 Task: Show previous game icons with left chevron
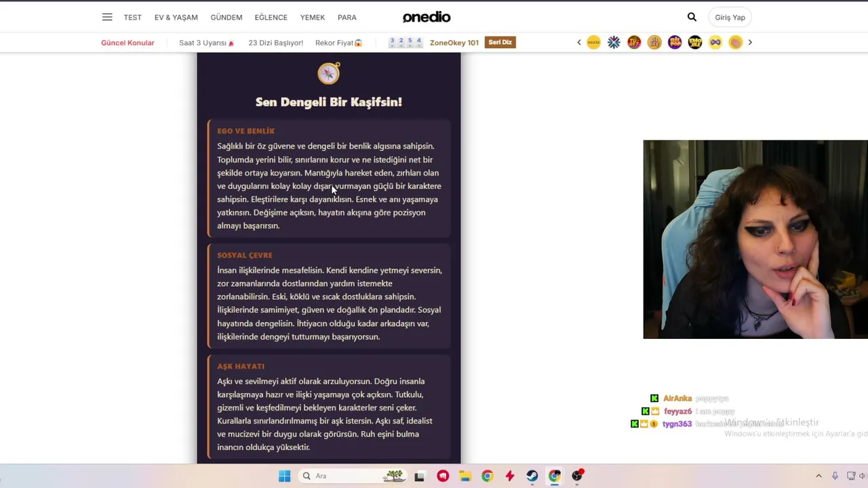point(579,42)
